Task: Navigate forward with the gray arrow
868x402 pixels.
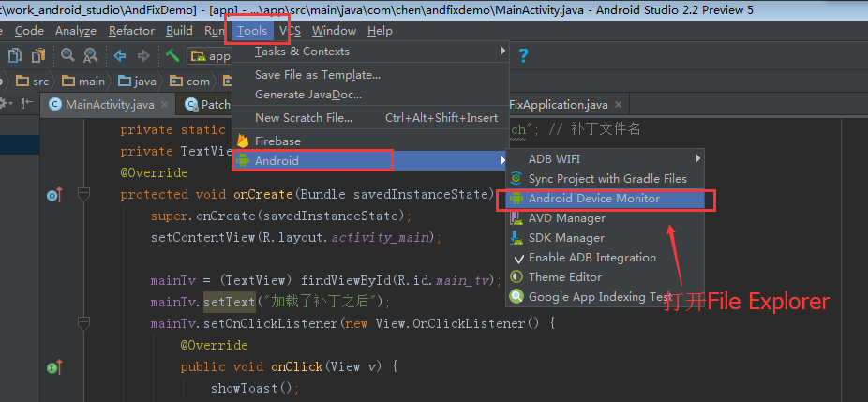Action: (143, 55)
